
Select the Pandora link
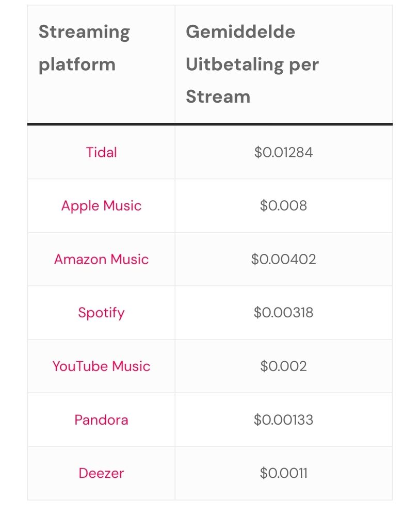(101, 420)
